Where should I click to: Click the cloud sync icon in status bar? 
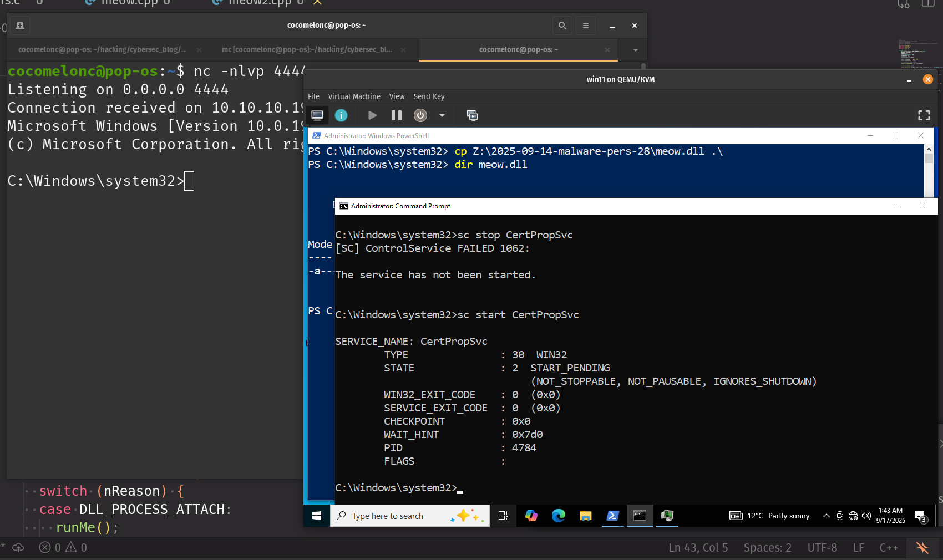coord(18,548)
